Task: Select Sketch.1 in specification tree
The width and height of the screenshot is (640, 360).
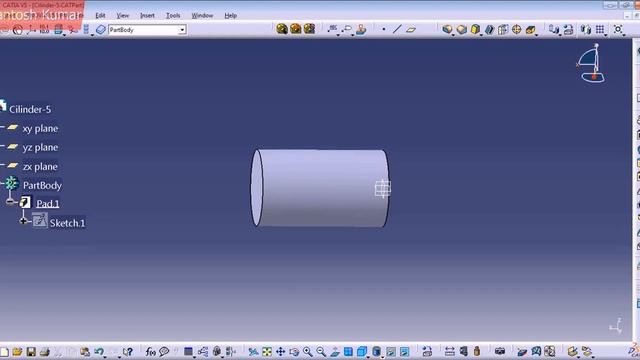Action: (67, 223)
